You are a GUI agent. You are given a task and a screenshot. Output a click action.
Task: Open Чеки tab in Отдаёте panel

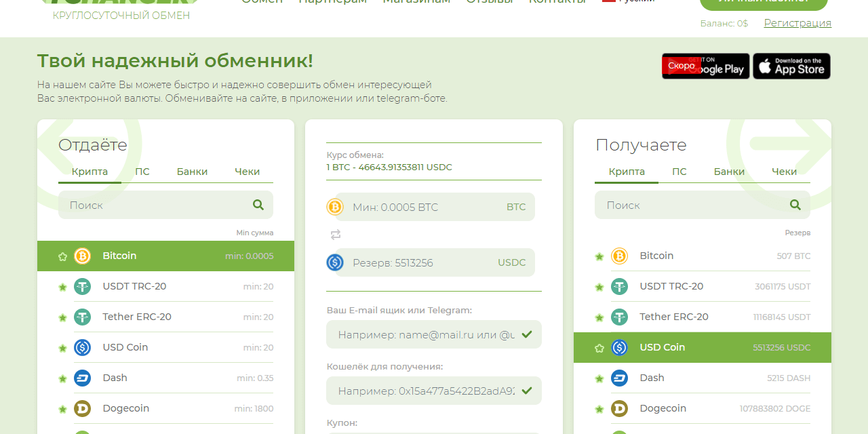247,172
